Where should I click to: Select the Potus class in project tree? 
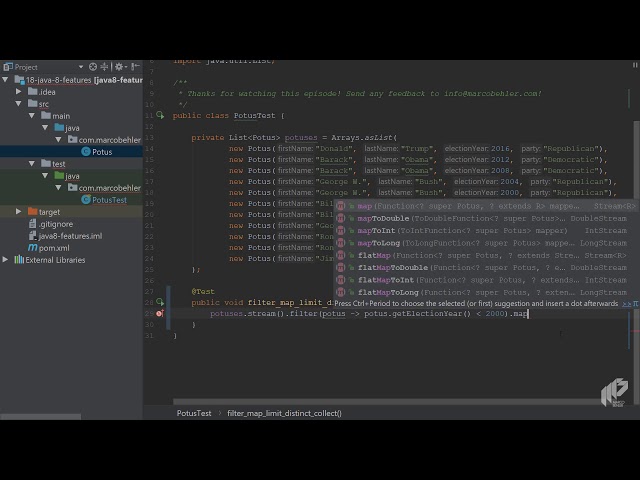pos(102,152)
